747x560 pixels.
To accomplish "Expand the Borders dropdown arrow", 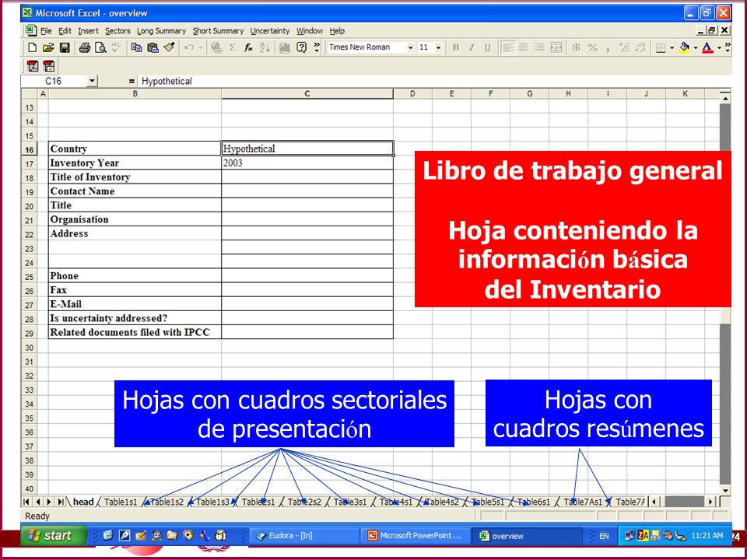I will point(672,47).
